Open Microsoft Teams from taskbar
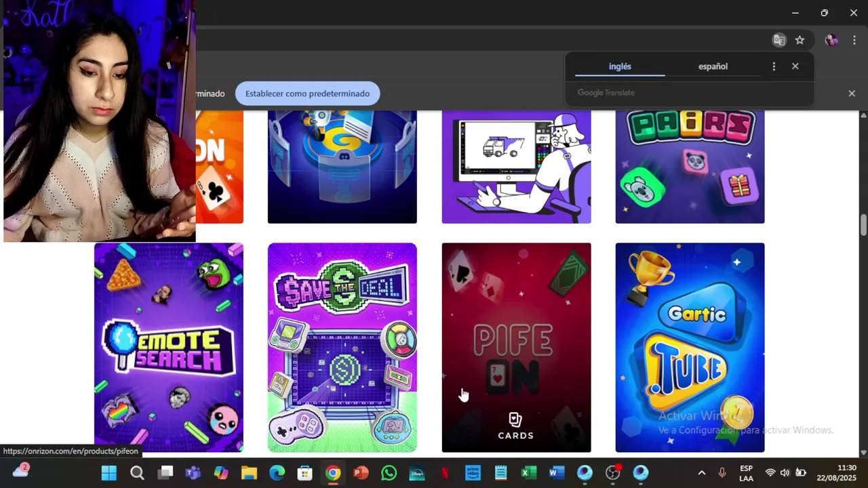The width and height of the screenshot is (868, 488). point(193,472)
